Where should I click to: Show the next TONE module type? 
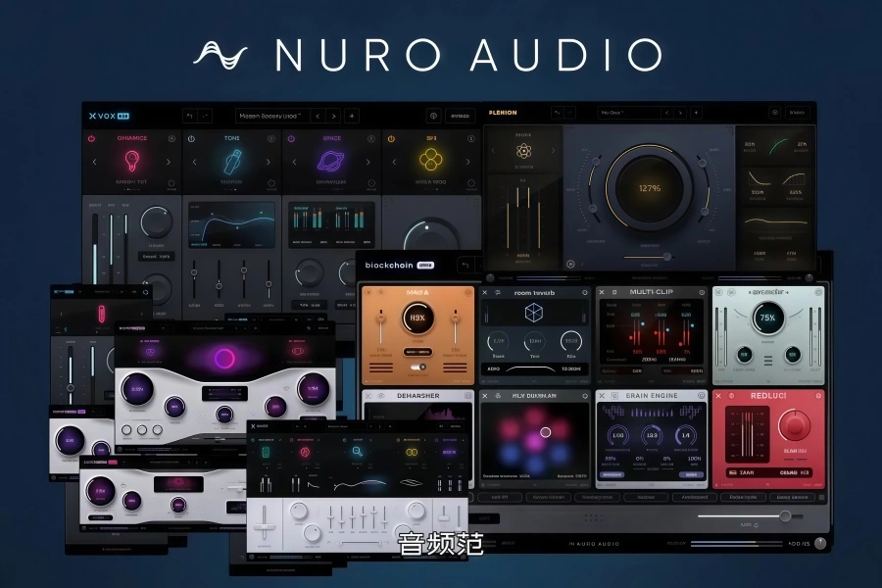[x=268, y=162]
